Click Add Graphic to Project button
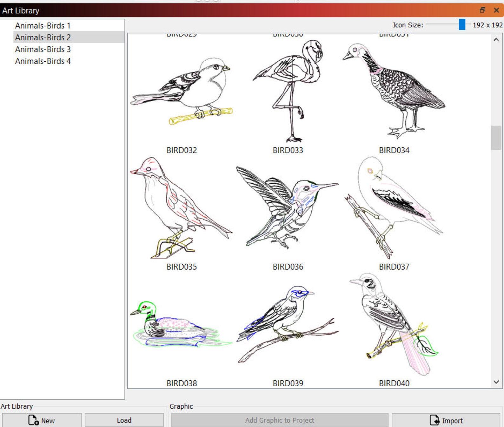 tap(280, 420)
